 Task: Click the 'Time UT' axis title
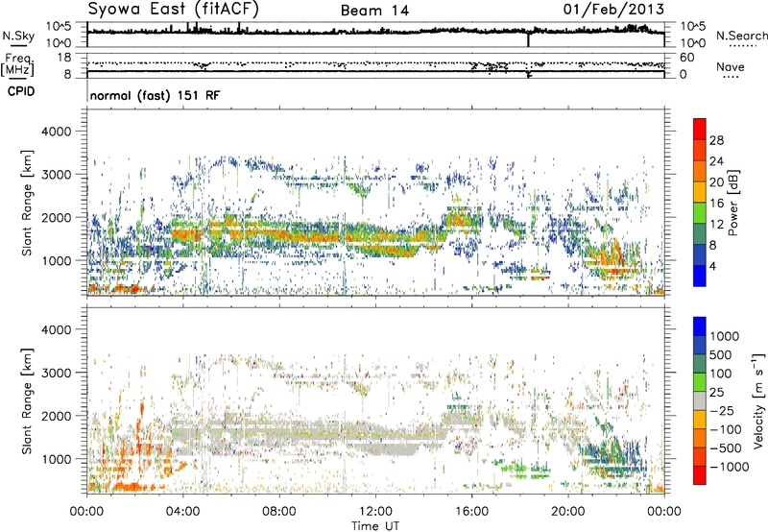click(x=375, y=526)
